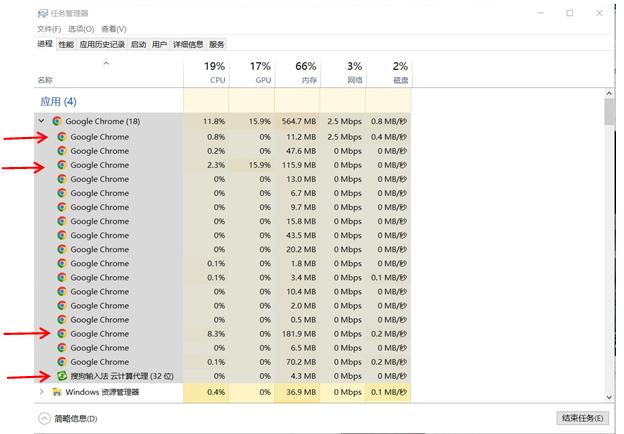The height and width of the screenshot is (434, 624).
Task: Click the Windows 资源管理器 folder icon
Action: [x=57, y=392]
